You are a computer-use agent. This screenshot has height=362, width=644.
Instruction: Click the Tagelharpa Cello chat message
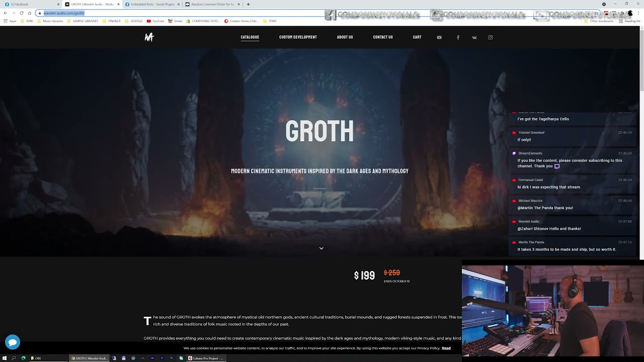[573, 118]
